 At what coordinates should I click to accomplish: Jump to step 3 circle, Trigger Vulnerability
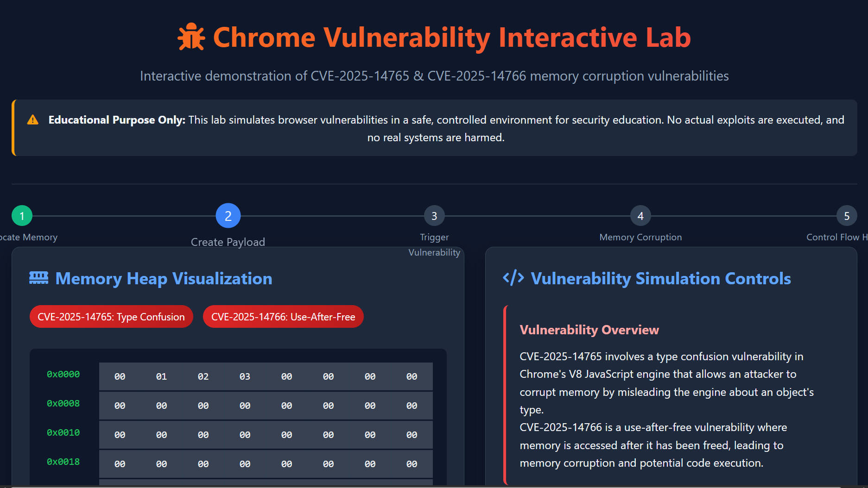point(434,216)
